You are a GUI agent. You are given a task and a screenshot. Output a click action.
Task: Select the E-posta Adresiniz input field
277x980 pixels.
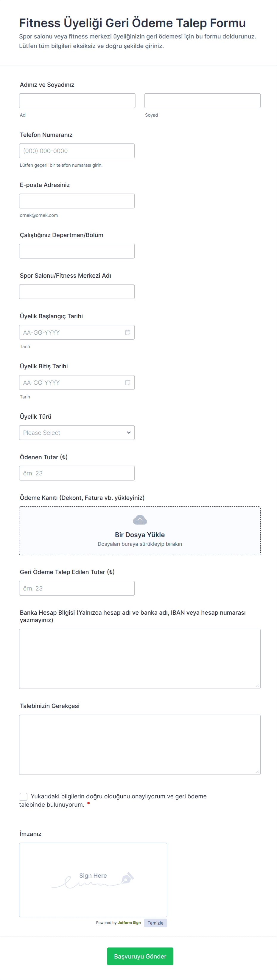77,201
